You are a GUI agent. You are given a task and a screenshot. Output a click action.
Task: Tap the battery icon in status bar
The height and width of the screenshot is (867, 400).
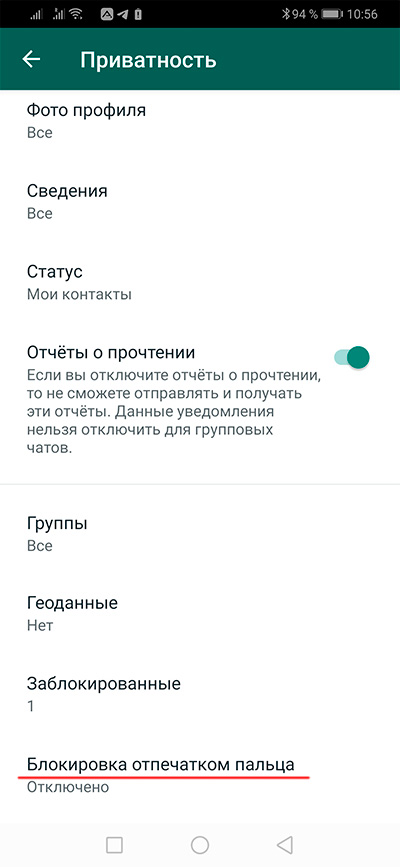[333, 14]
